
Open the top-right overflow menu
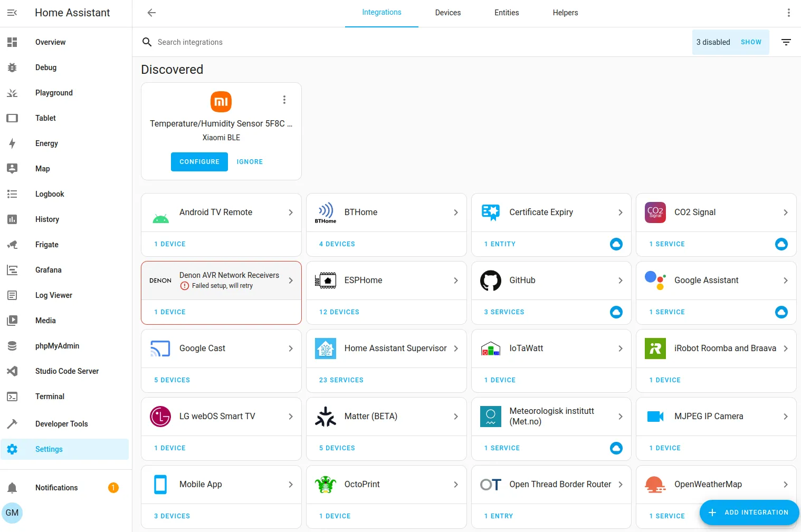[x=789, y=12]
